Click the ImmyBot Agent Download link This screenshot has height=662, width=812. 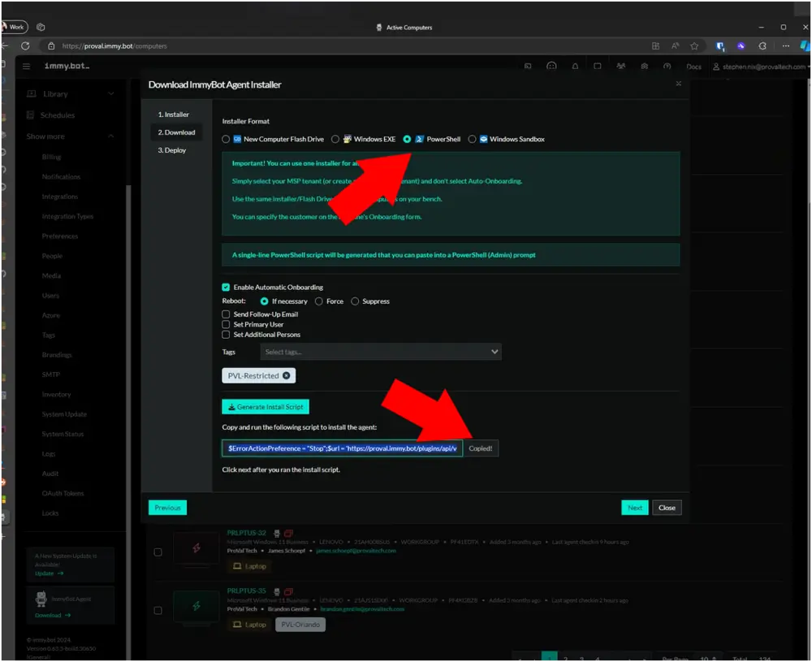(52, 616)
